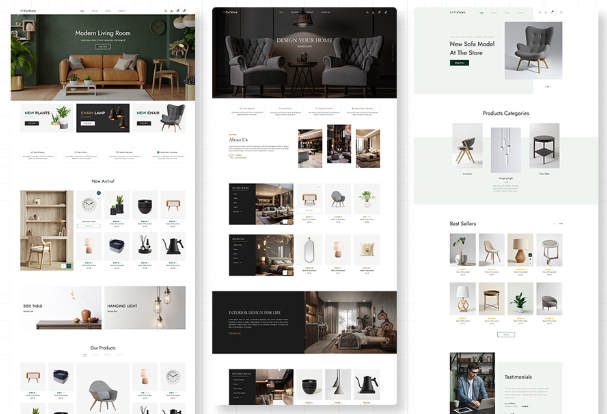Select the grey armchair product on dark page
This screenshot has height=414, width=607.
pos(338,199)
